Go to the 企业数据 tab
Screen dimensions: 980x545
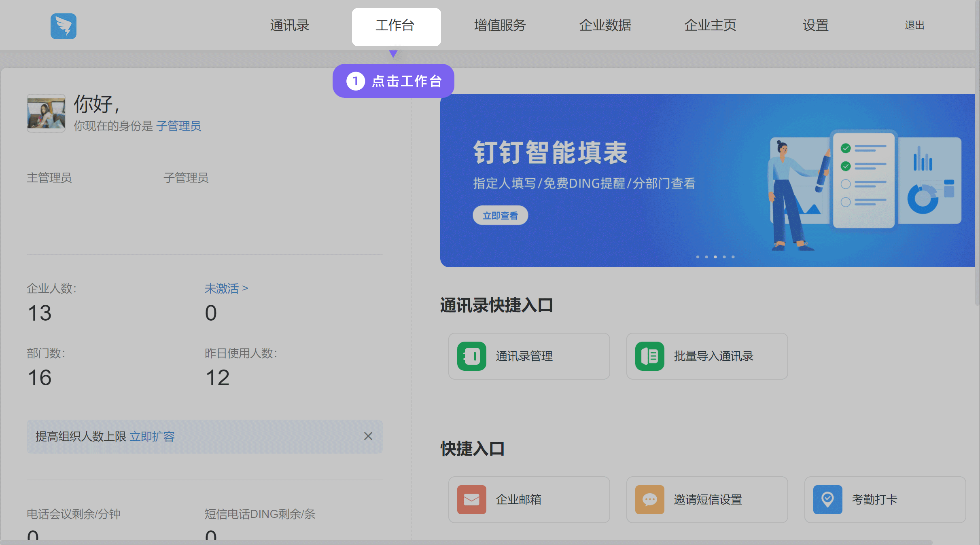coord(605,25)
